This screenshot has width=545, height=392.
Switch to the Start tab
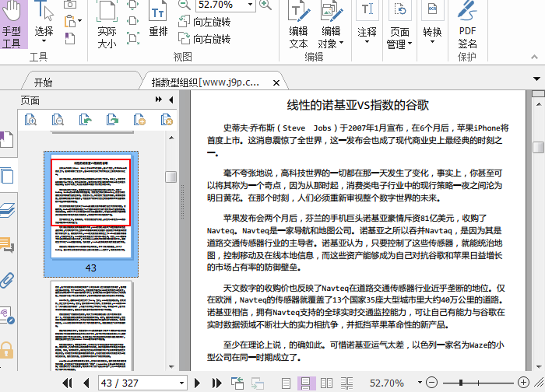coord(43,82)
